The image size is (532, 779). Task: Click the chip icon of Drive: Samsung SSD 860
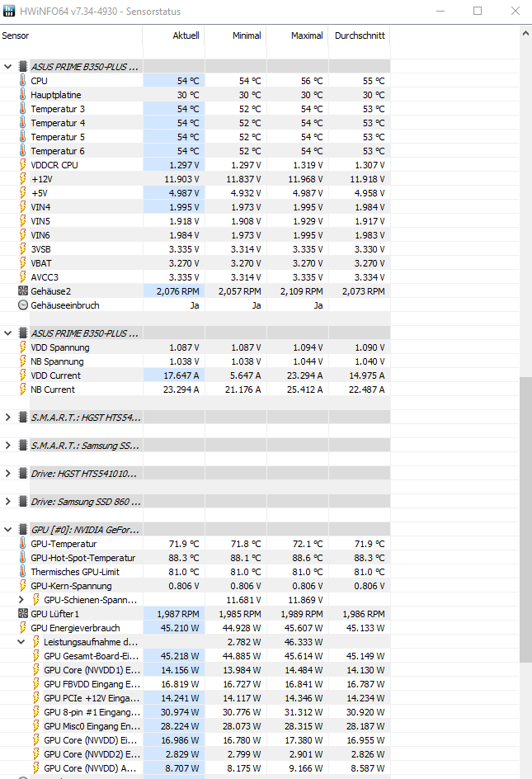(23, 501)
